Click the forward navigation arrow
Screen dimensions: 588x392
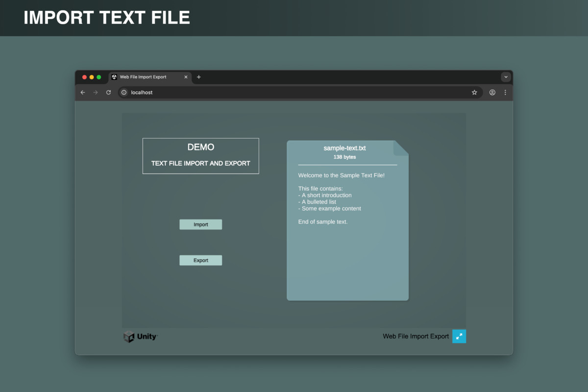(x=96, y=92)
